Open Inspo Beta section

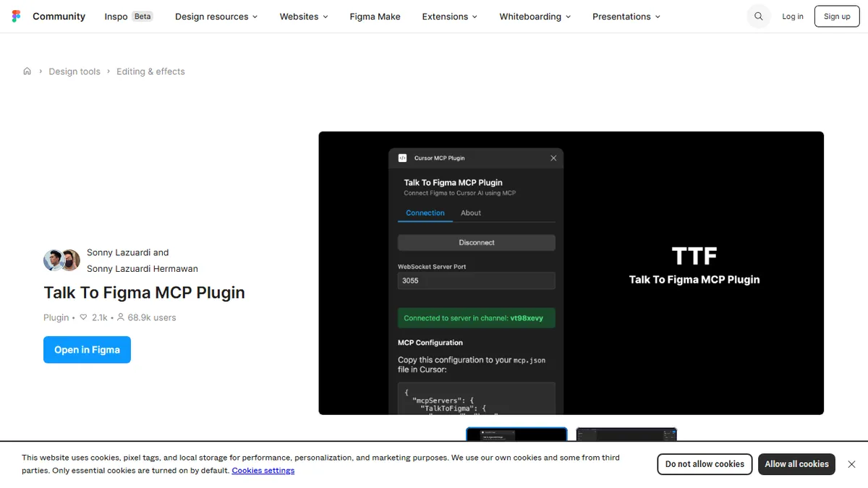pyautogui.click(x=129, y=16)
